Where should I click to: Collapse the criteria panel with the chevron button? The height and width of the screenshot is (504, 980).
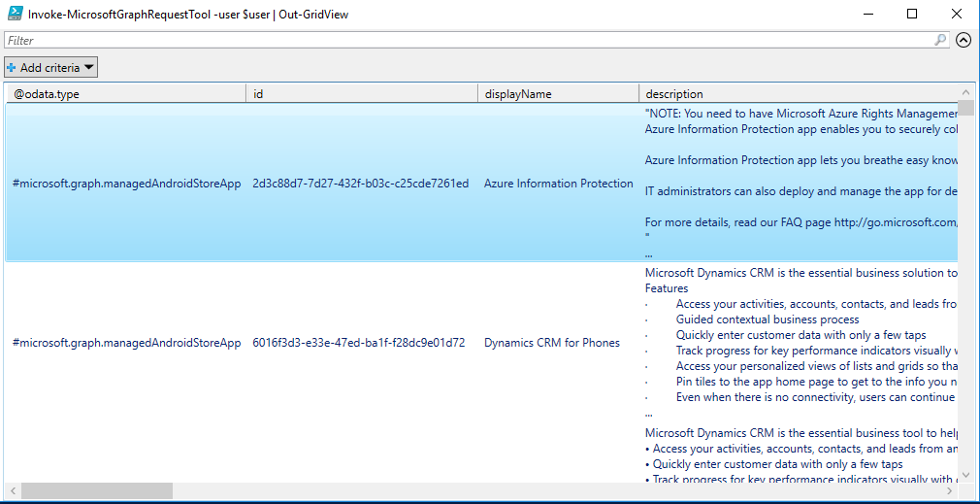click(964, 40)
